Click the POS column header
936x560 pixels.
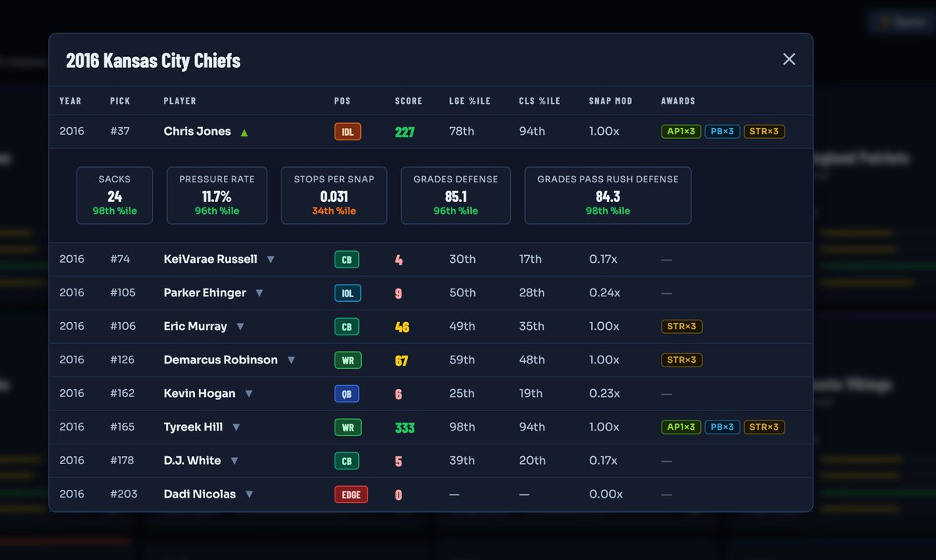click(342, 101)
